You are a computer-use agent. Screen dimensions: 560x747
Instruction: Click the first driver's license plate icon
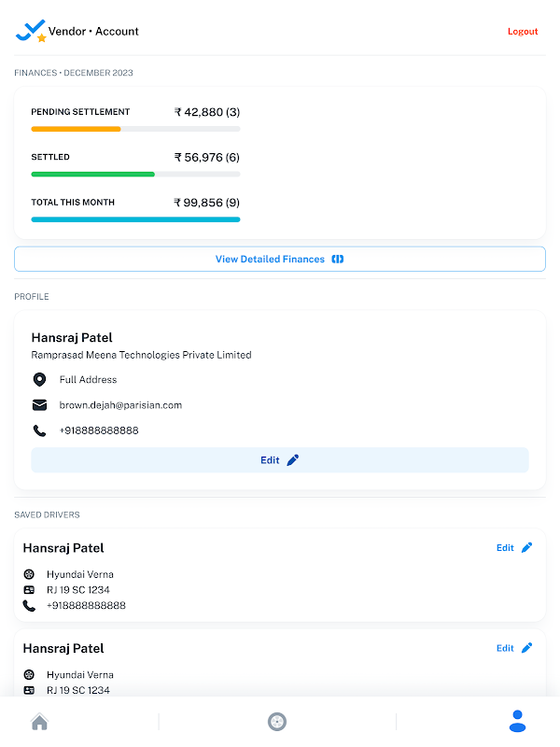pyautogui.click(x=29, y=590)
